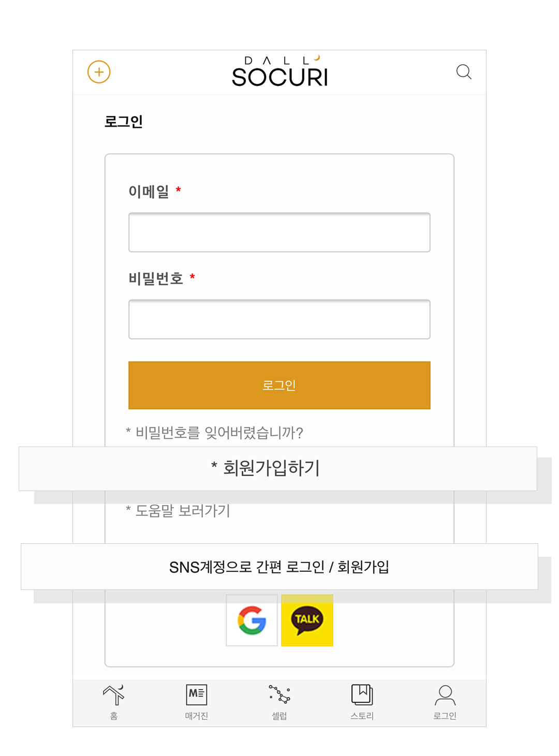559x756 pixels.
Task: Open the plus circle menu icon
Action: click(x=99, y=72)
